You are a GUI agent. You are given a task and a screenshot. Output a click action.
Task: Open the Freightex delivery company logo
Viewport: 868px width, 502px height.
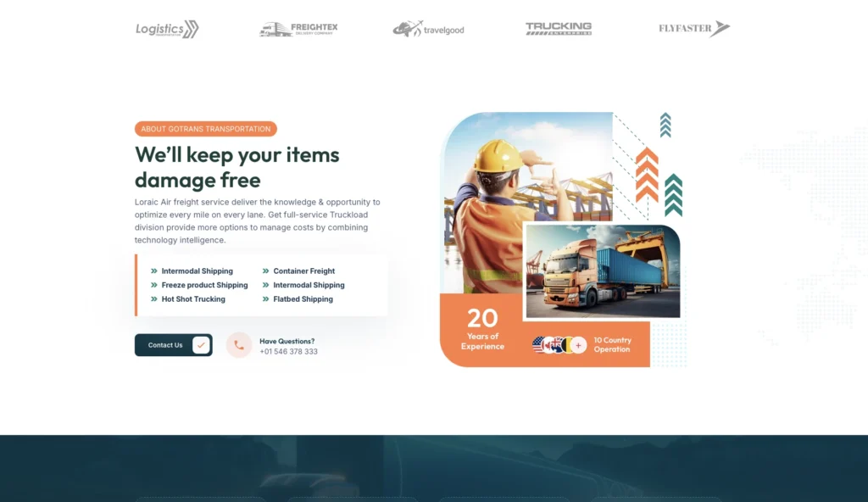click(298, 30)
